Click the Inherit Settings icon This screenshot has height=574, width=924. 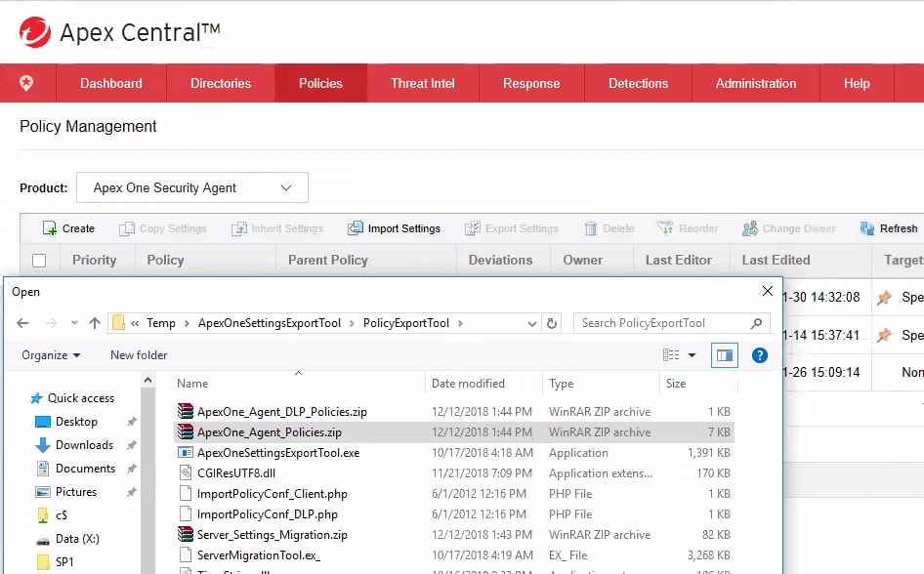(x=237, y=227)
